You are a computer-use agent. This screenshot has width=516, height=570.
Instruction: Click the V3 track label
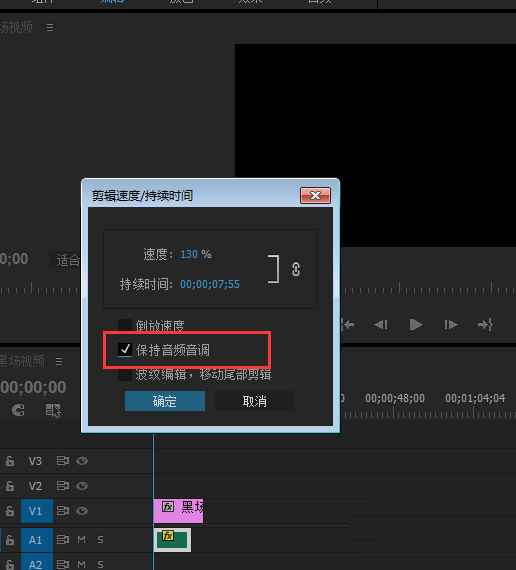point(35,461)
